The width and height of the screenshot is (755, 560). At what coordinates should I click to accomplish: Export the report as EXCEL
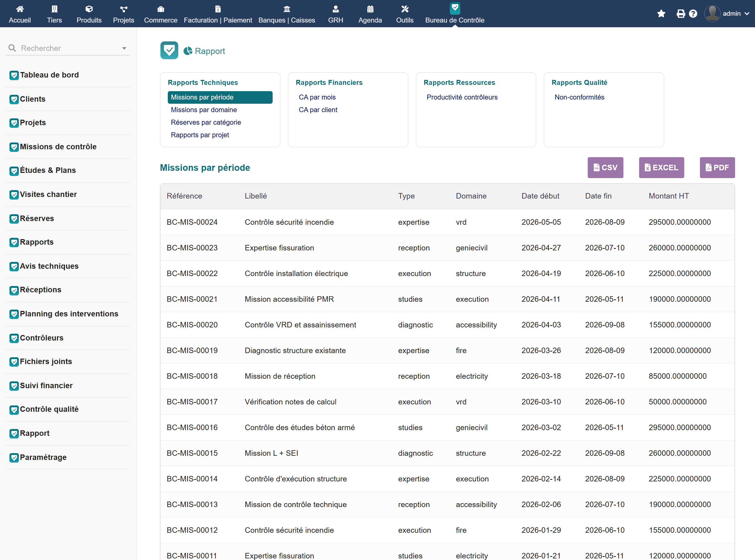pos(661,167)
